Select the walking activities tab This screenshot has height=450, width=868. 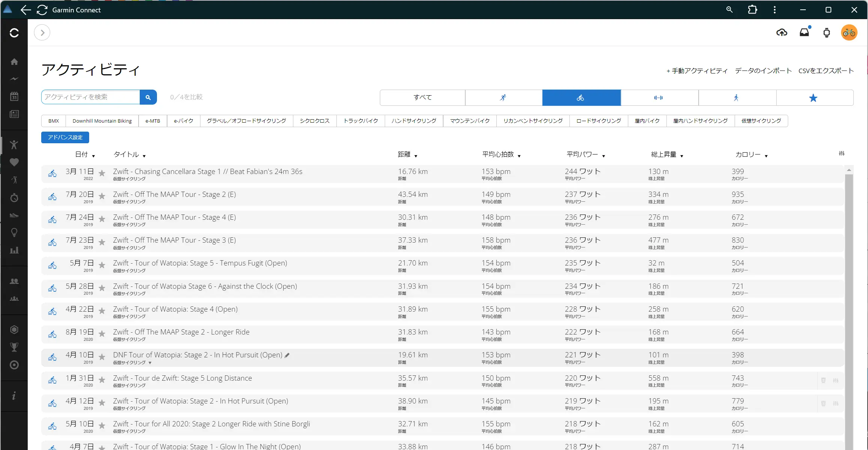[x=737, y=97]
